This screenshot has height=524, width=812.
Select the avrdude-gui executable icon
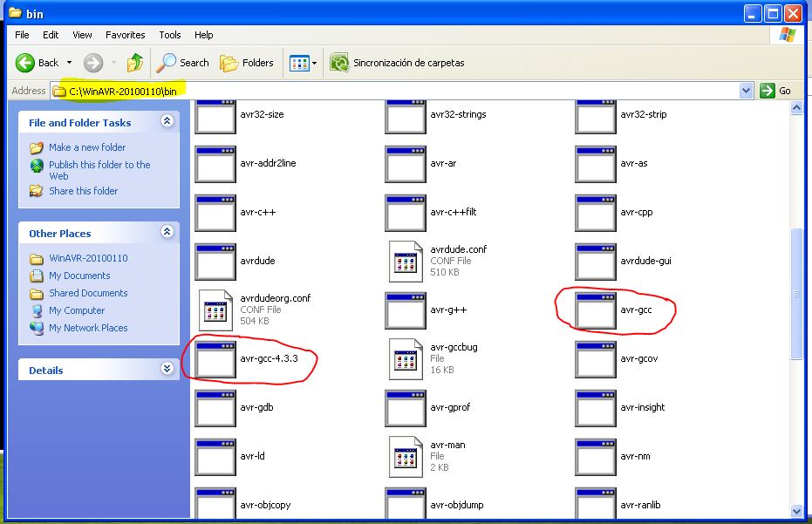(x=596, y=262)
